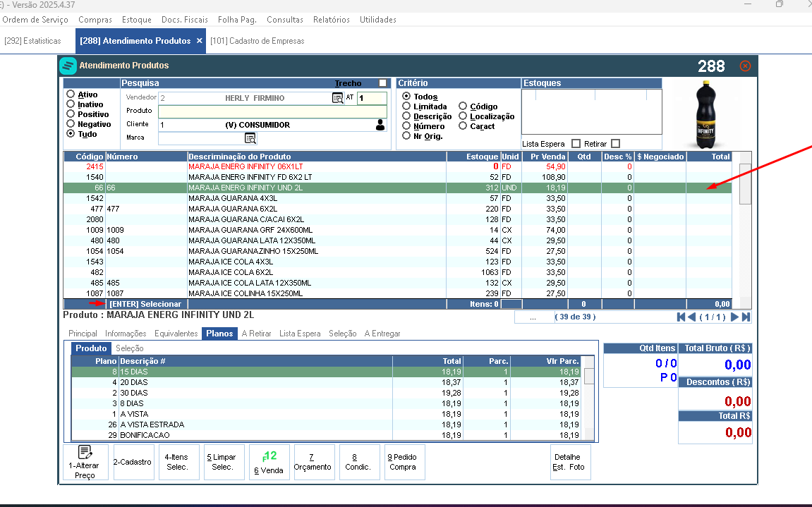Close the Atendimento Produtos tab
Image resolution: width=812 pixels, height=507 pixels.
click(x=200, y=40)
